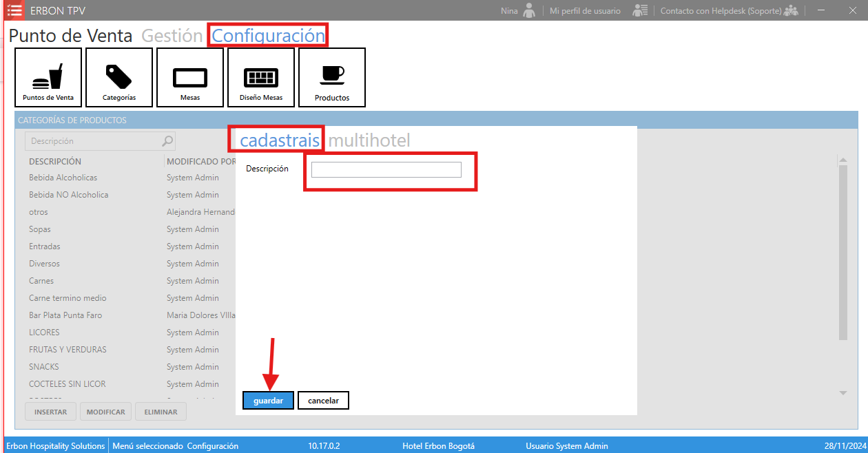This screenshot has width=868, height=453.
Task: Click the search magnifier icon
Action: [x=167, y=141]
